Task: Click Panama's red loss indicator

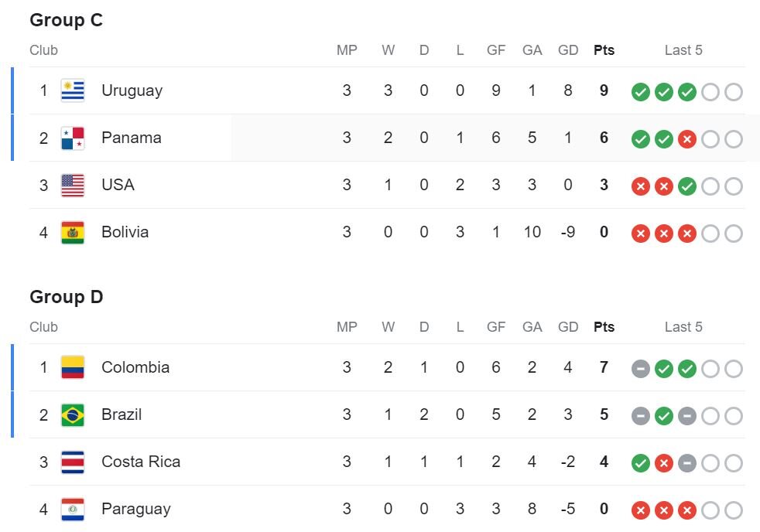Action: point(687,139)
